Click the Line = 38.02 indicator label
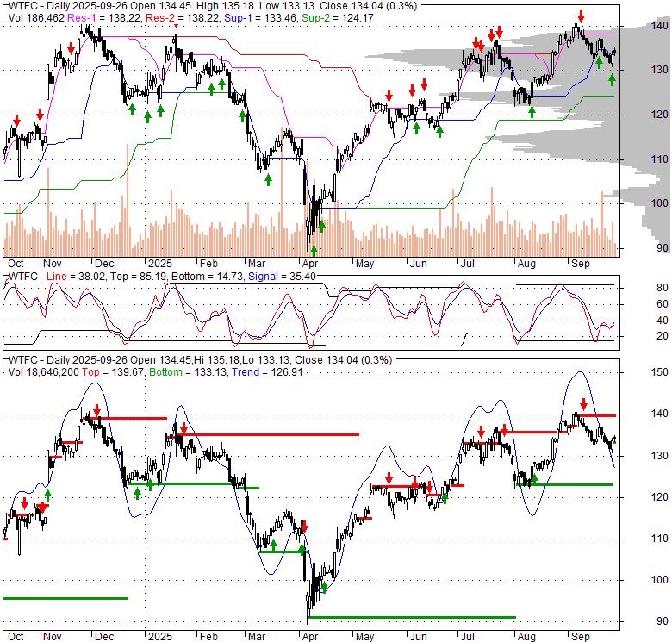 click(76, 277)
